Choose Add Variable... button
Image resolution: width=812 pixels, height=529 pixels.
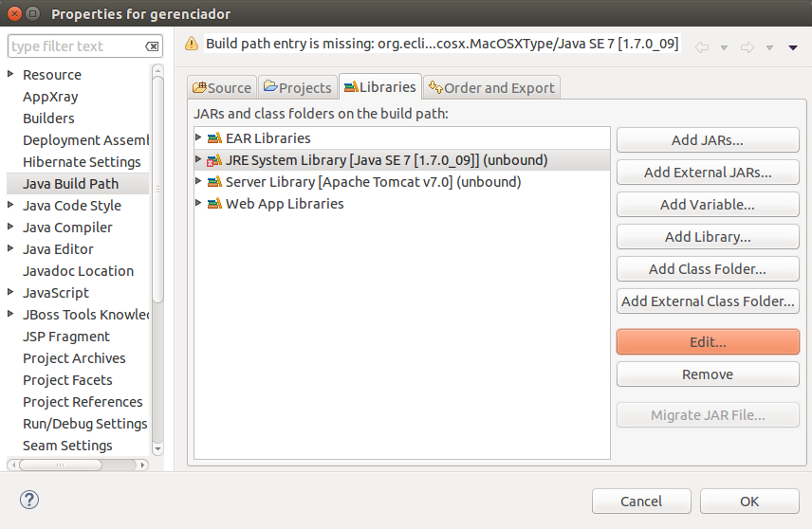708,205
